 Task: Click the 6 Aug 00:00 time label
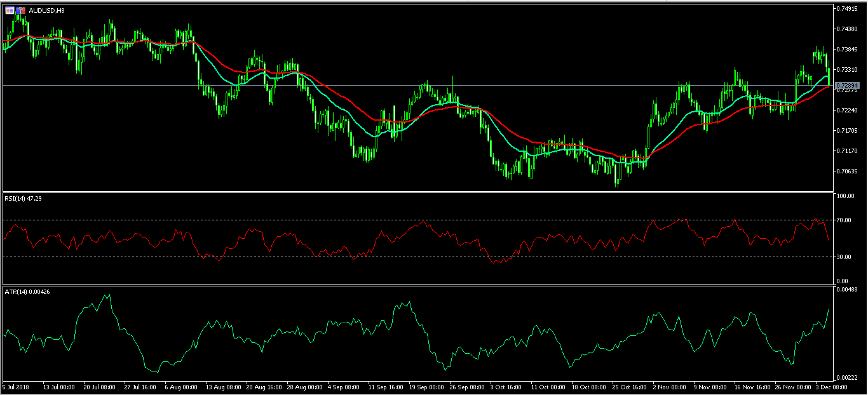180,386
